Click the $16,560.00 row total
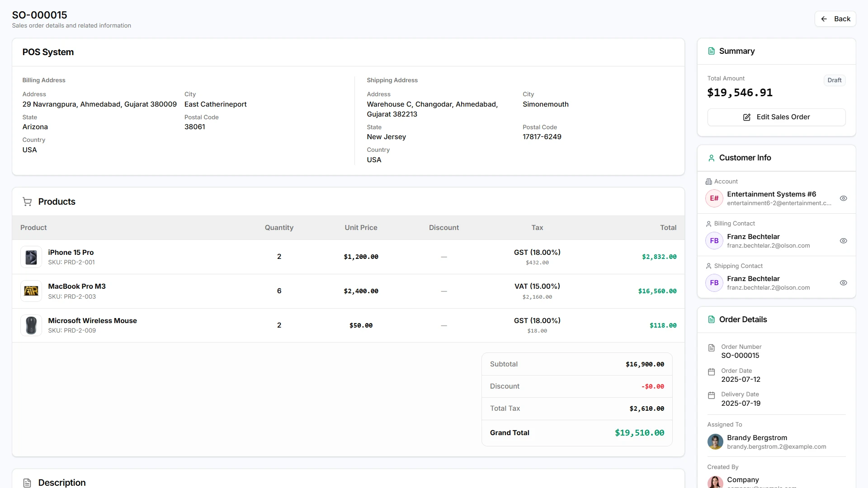The image size is (868, 488). (x=657, y=291)
